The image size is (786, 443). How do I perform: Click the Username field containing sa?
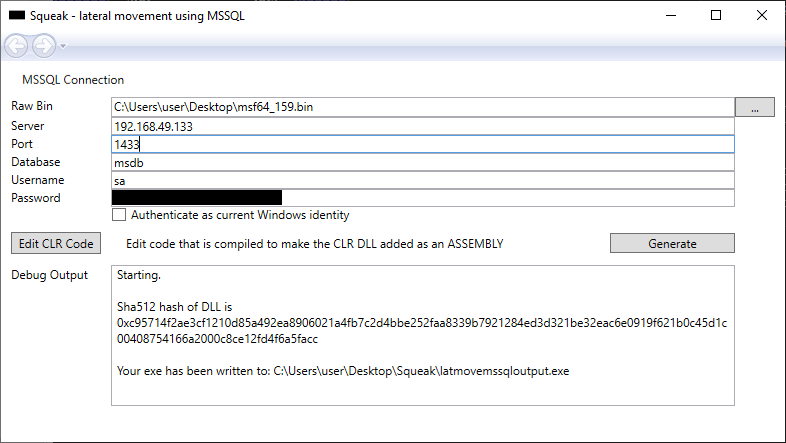(422, 180)
